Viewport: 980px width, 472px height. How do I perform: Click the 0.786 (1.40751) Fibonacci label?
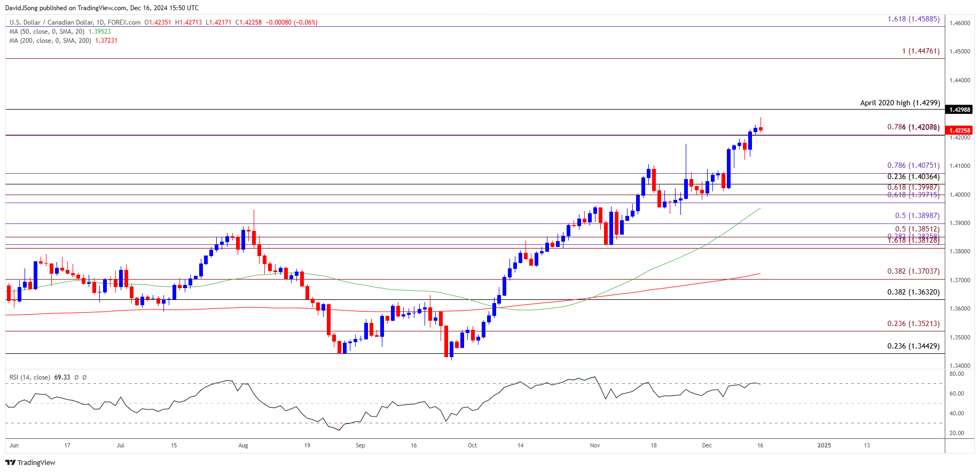tap(913, 165)
